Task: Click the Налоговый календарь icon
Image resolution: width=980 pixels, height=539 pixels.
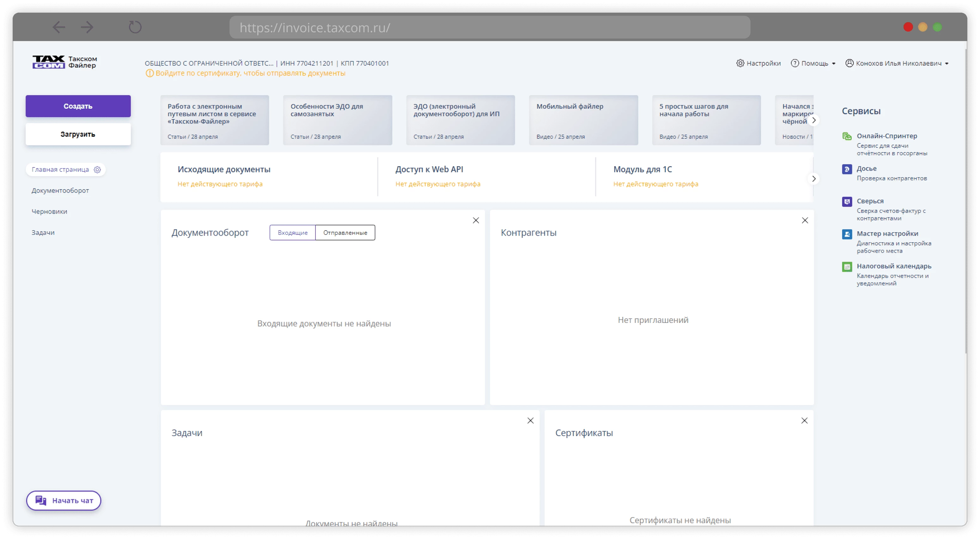Action: click(847, 267)
